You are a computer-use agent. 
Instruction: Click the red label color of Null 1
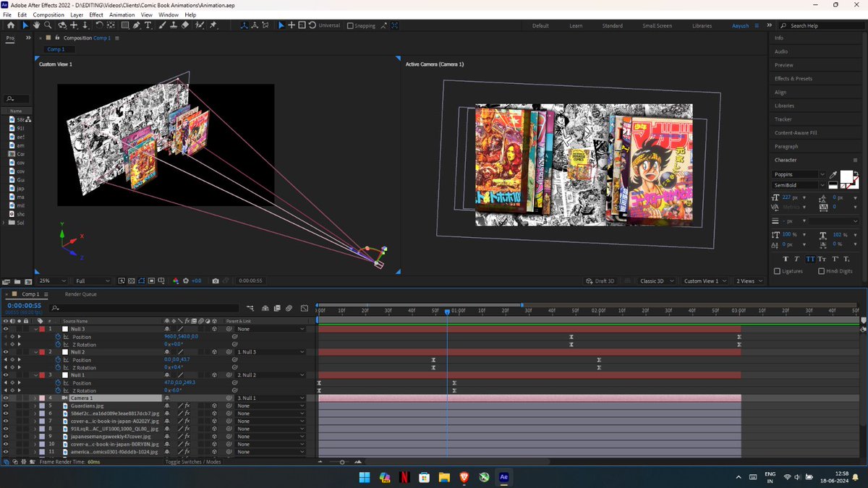pos(41,375)
